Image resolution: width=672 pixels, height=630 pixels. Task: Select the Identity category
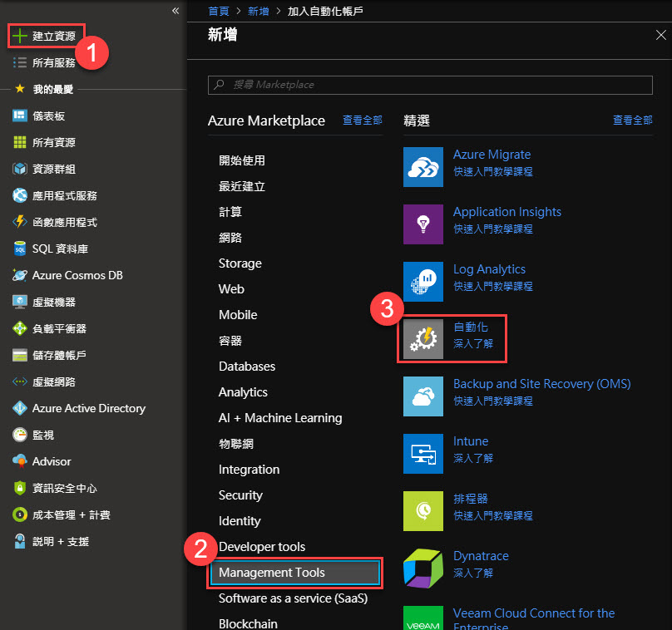[x=240, y=521]
